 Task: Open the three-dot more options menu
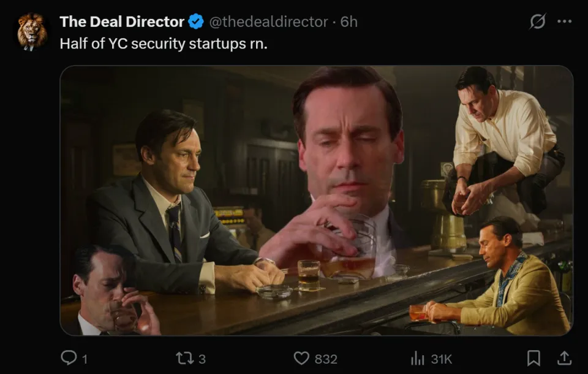click(564, 21)
